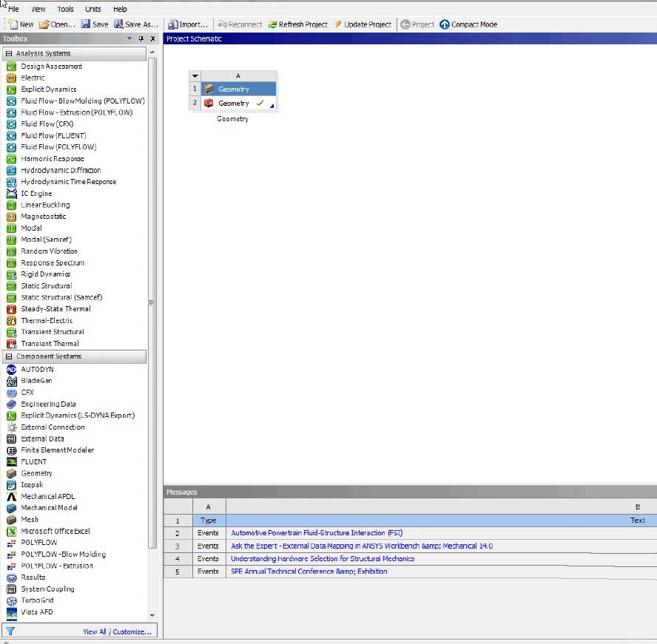This screenshot has height=644, width=657.
Task: Select the Fluid Flow (CFX) icon
Action: pyautogui.click(x=11, y=124)
